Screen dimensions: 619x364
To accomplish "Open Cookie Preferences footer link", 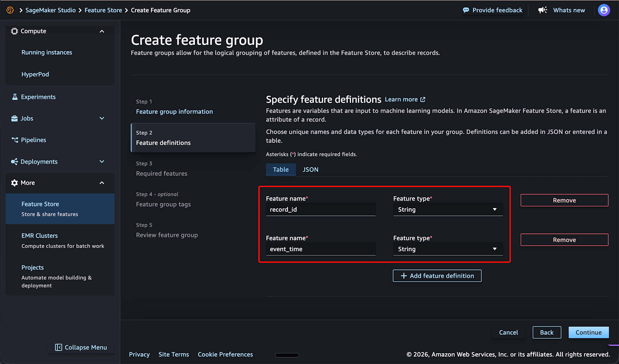I will 225,354.
